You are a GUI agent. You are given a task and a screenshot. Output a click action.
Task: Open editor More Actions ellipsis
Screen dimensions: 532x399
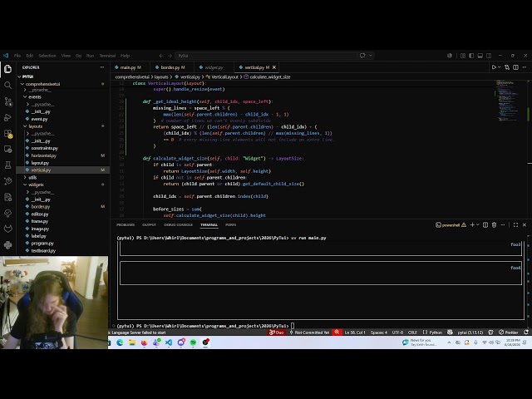click(x=525, y=67)
